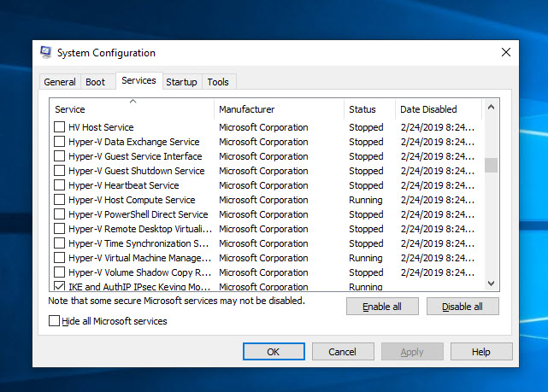Click the services list scrollbar thumb
The height and width of the screenshot is (392, 548).
(x=491, y=165)
